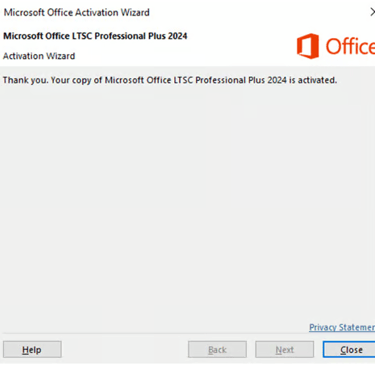The image size is (375, 366).
Task: Close the wizard using title bar X
Action: pos(372,12)
